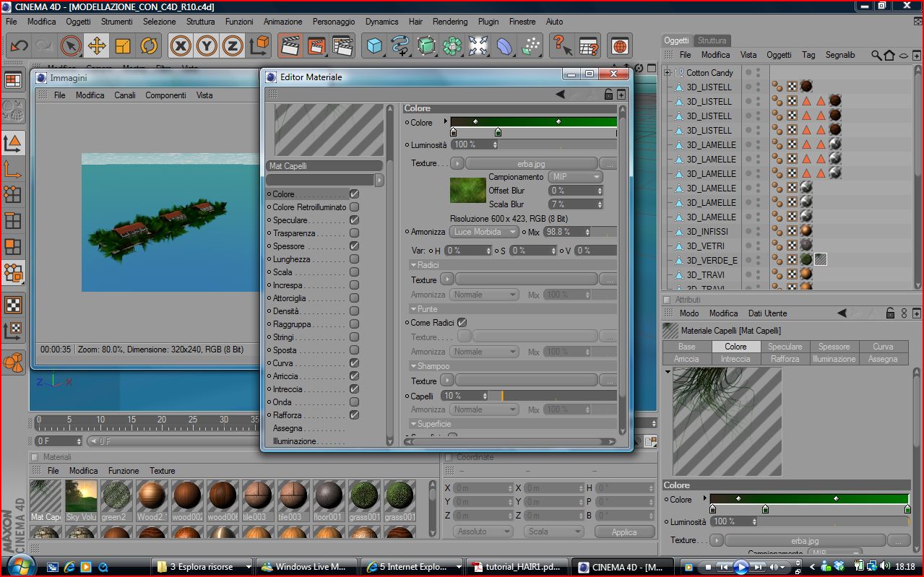Select the Speculare tab in Attributi
The height and width of the screenshot is (577, 924).
[x=785, y=347]
